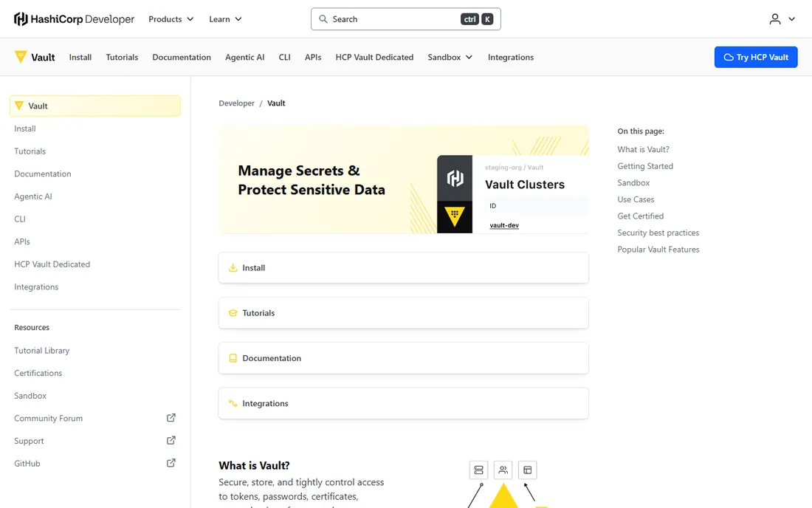The height and width of the screenshot is (508, 812).
Task: Click the server icon in the Vault diagram
Action: (x=478, y=470)
